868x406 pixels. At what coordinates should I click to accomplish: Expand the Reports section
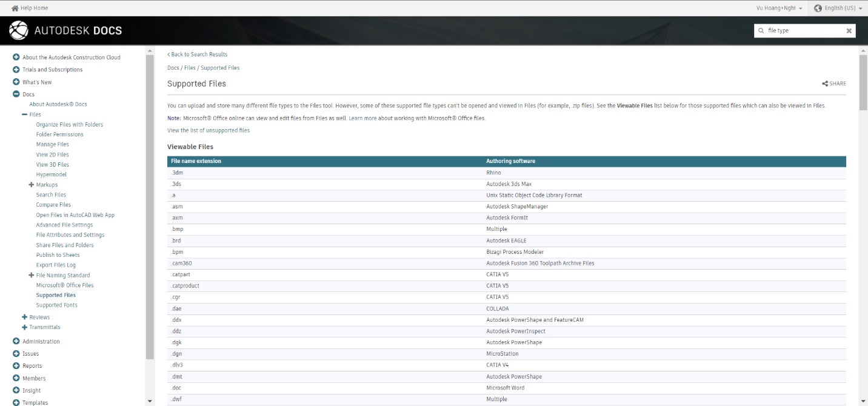tap(16, 365)
